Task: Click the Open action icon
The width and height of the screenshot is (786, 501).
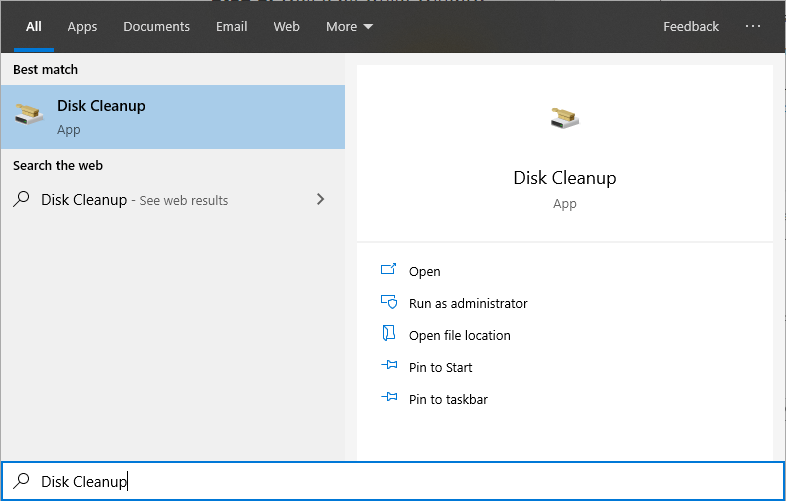Action: click(388, 270)
